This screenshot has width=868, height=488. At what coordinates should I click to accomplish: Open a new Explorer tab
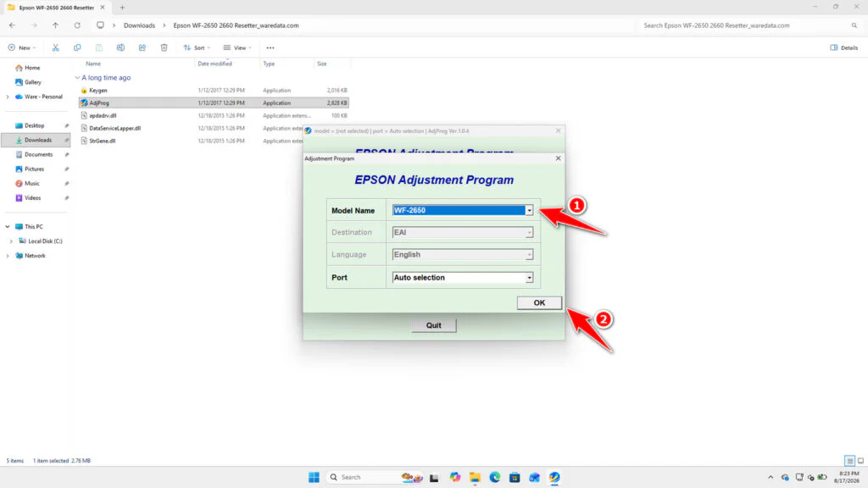click(122, 8)
